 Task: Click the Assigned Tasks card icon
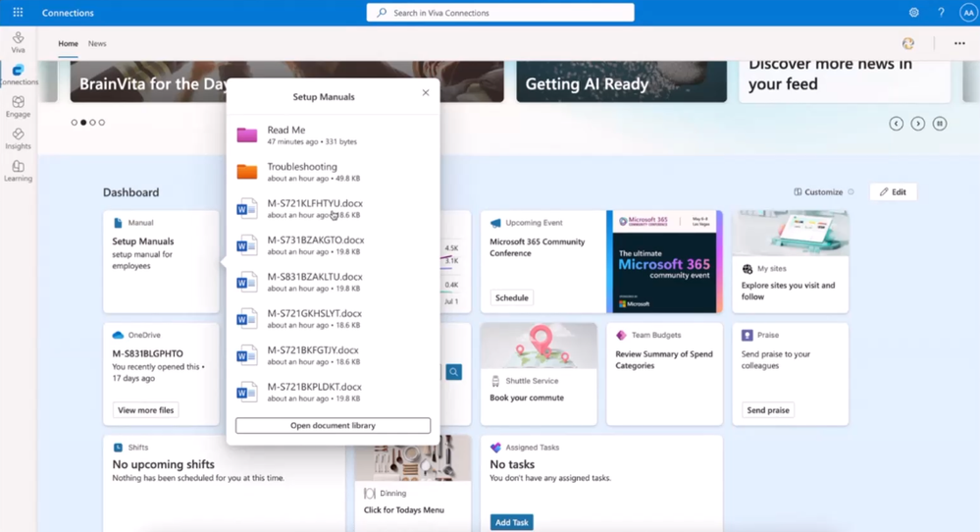pyautogui.click(x=495, y=448)
